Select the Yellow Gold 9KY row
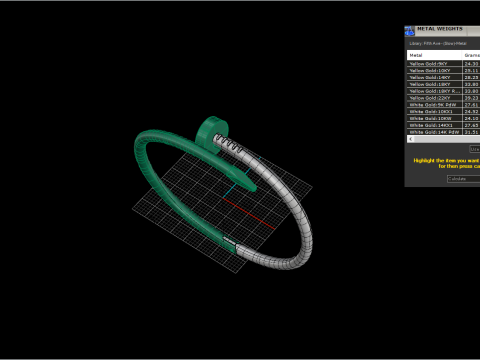 point(443,64)
